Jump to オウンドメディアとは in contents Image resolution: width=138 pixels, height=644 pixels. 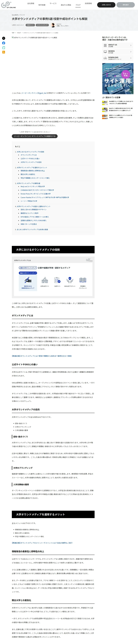pyautogui.click(x=29, y=155)
